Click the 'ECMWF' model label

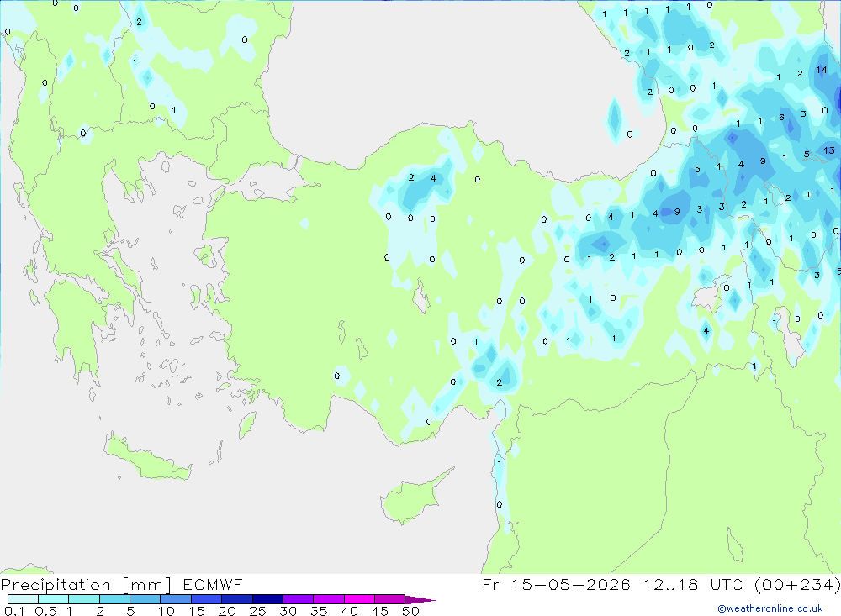[213, 584]
